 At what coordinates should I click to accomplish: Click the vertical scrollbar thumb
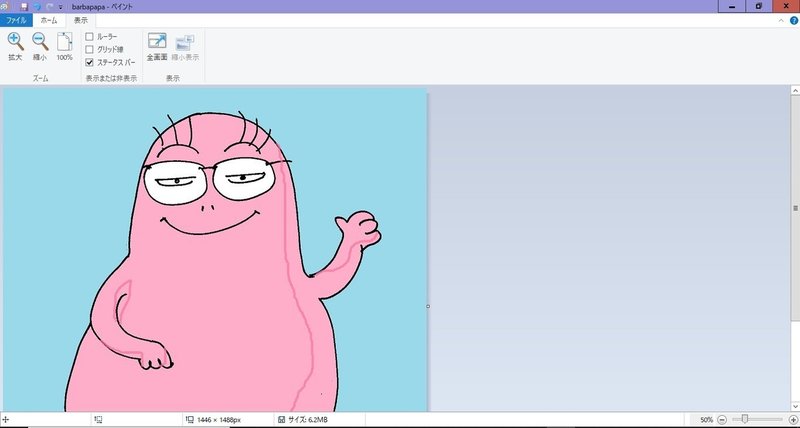(795, 208)
